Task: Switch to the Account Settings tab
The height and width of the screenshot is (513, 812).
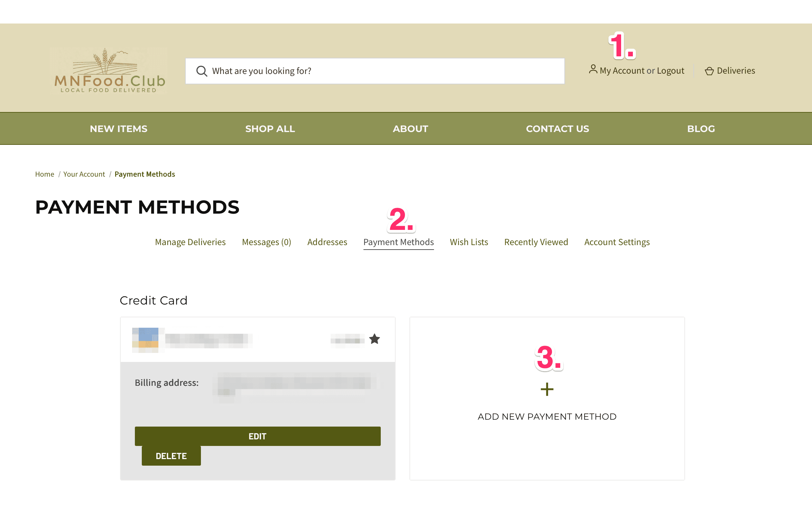Action: [x=617, y=242]
